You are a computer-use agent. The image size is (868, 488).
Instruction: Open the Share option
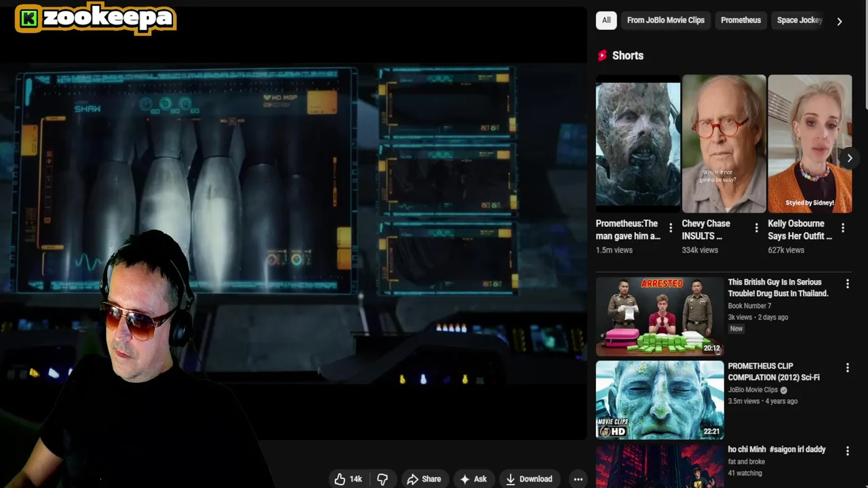coord(424,479)
